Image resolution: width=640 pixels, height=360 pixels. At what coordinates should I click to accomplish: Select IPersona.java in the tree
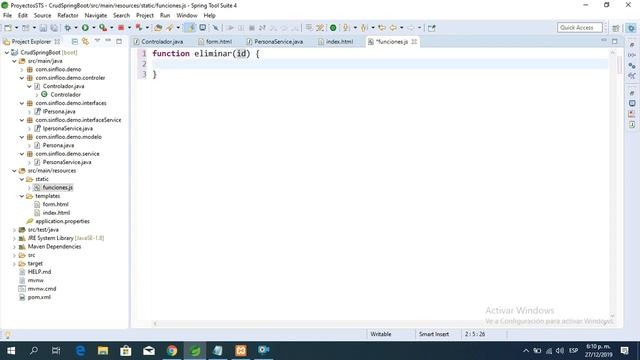pyautogui.click(x=59, y=111)
